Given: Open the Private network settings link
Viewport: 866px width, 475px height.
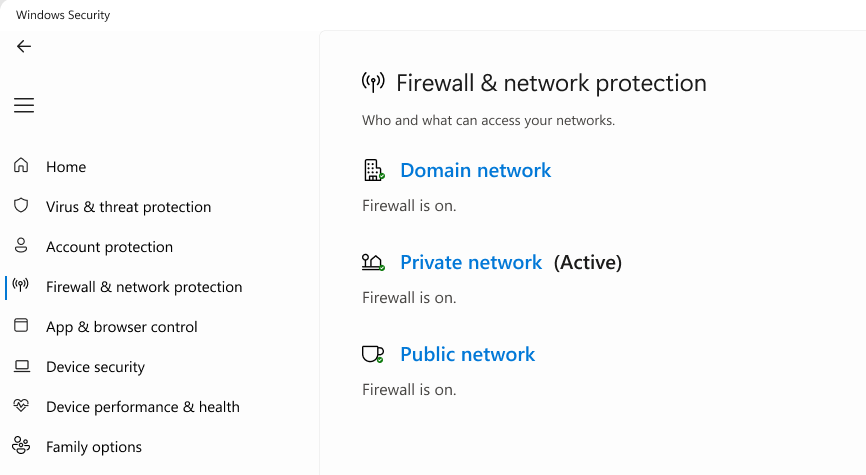Looking at the screenshot, I should [471, 262].
